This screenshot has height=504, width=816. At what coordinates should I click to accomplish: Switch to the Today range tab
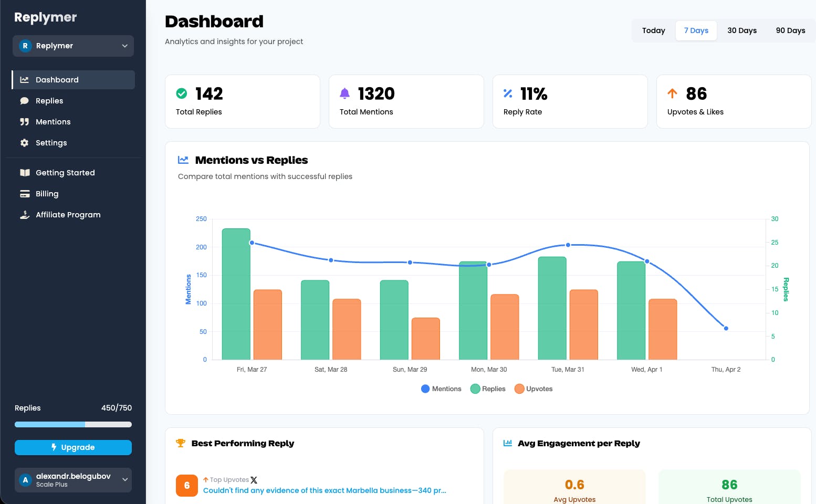[x=654, y=30]
